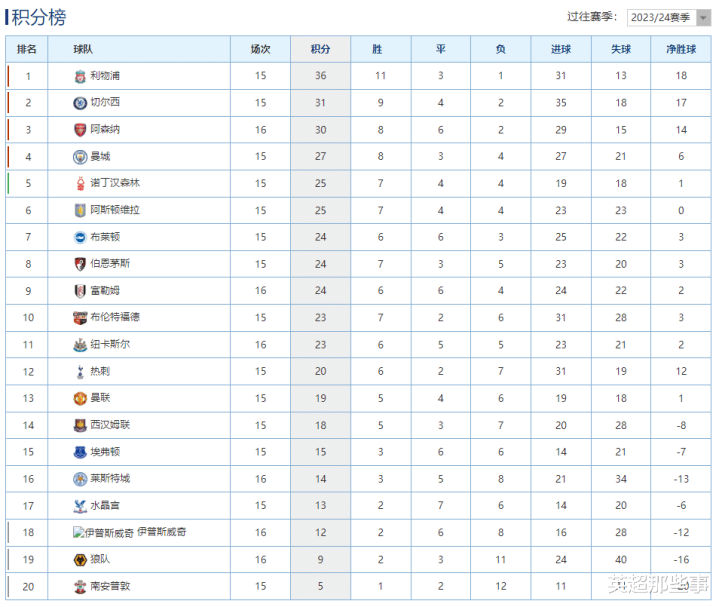Sort by the 积分 column header

pos(321,49)
